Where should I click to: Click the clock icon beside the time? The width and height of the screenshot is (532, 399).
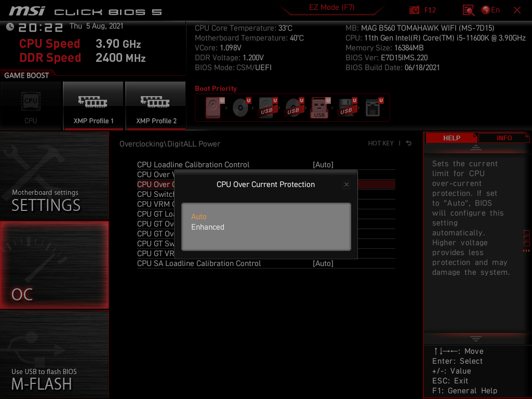[x=10, y=27]
